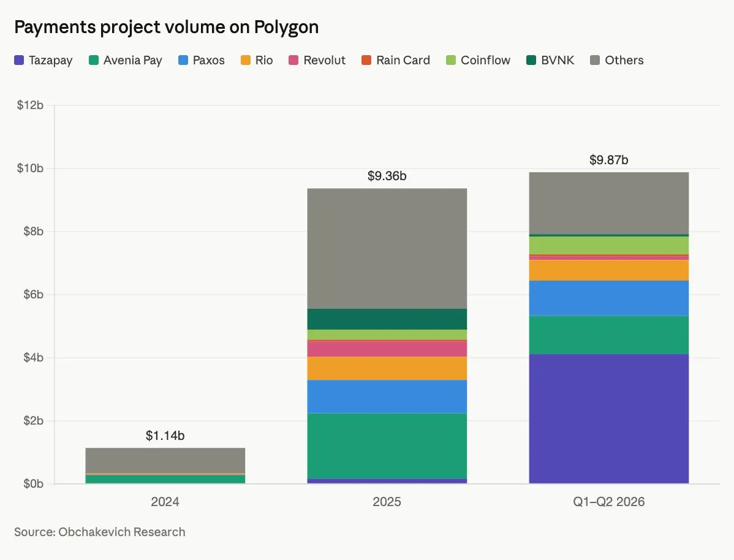Click the Others gray segment in 2025 bar
Viewport: 734px width, 560px height.
tap(387, 249)
